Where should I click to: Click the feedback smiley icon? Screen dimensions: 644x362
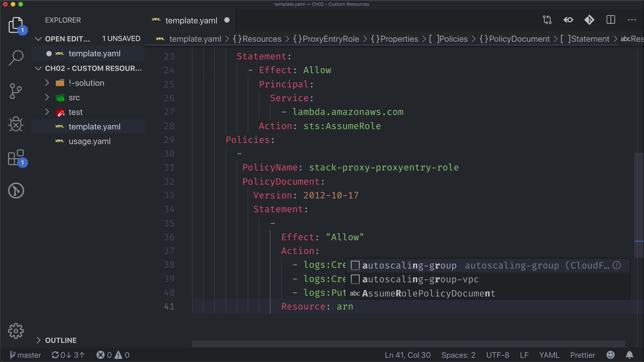[610, 355]
